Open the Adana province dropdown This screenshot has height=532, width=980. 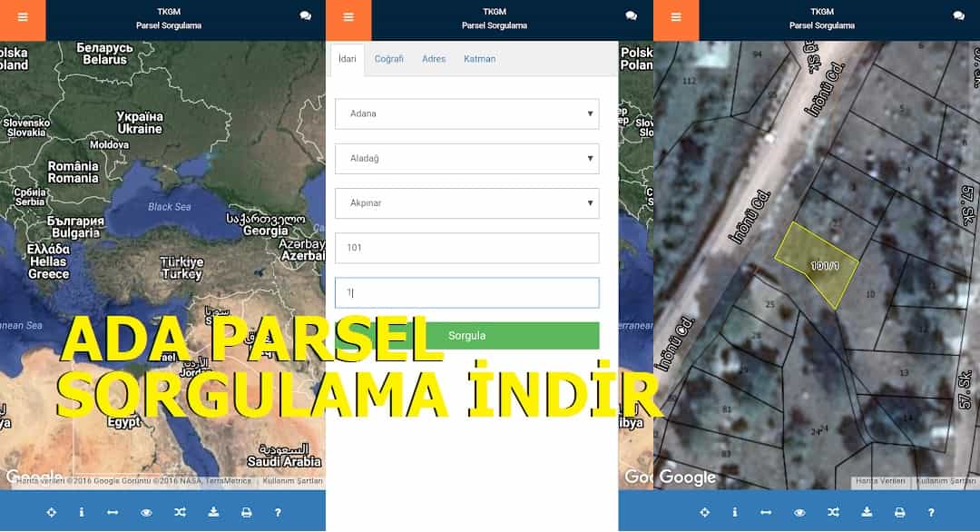point(466,113)
